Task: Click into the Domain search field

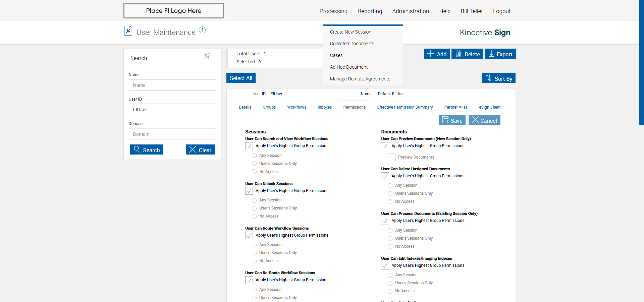Action: pyautogui.click(x=172, y=134)
